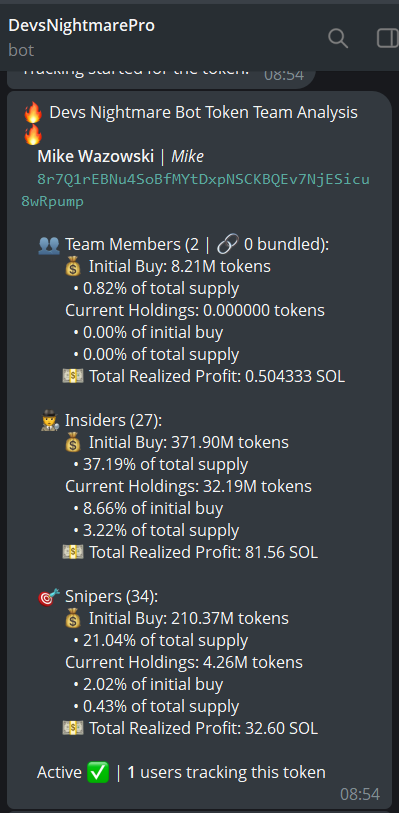Viewport: 399px width, 813px height.
Task: Click the Snipers (34) heading text
Action: click(111, 597)
